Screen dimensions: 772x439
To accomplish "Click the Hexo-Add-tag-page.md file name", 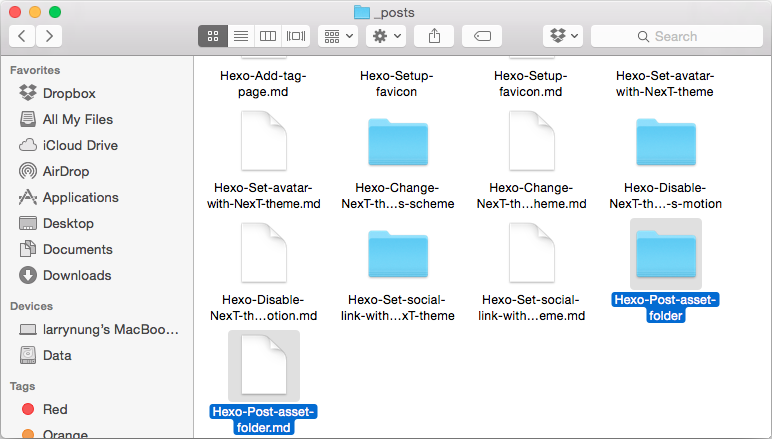I will pyautogui.click(x=263, y=84).
